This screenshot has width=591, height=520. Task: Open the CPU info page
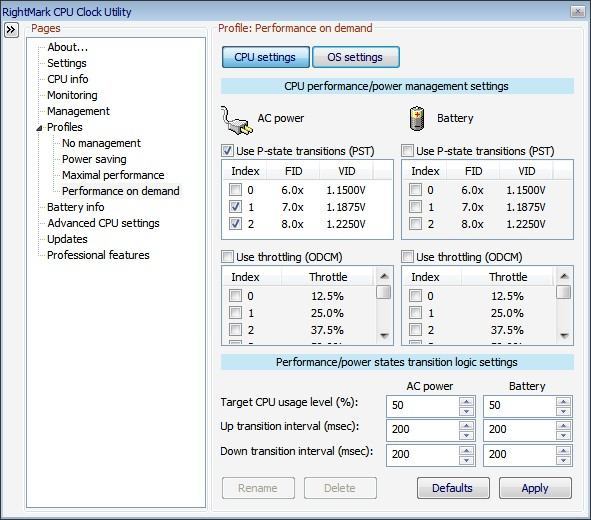[x=68, y=79]
